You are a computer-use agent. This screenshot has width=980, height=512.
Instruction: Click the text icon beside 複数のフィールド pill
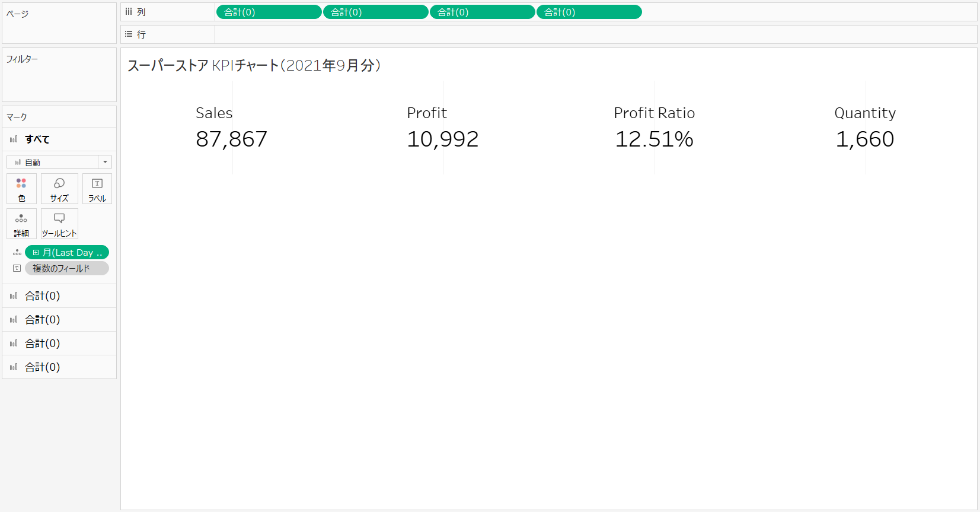(17, 268)
